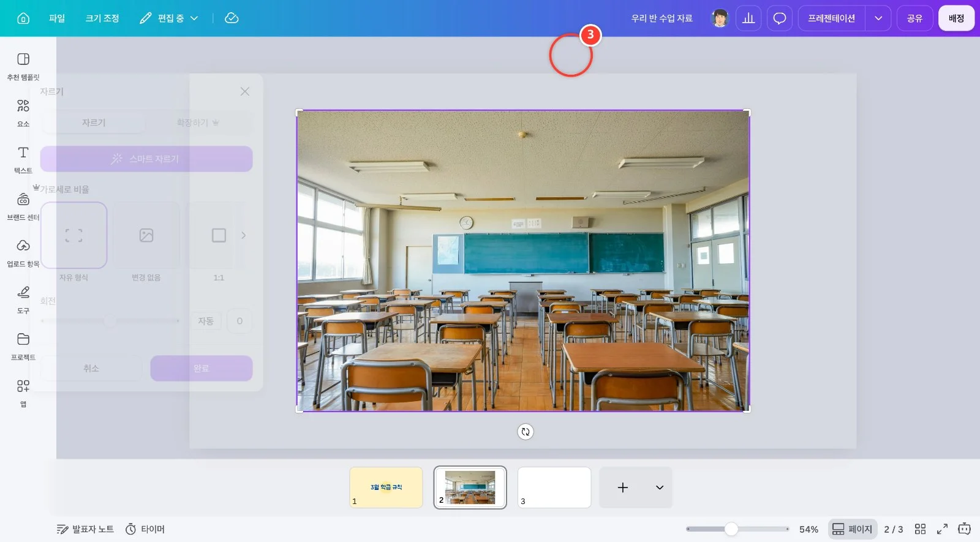The height and width of the screenshot is (542, 980).
Task: Expand the 프레젠테이션 options arrow
Action: point(878,18)
